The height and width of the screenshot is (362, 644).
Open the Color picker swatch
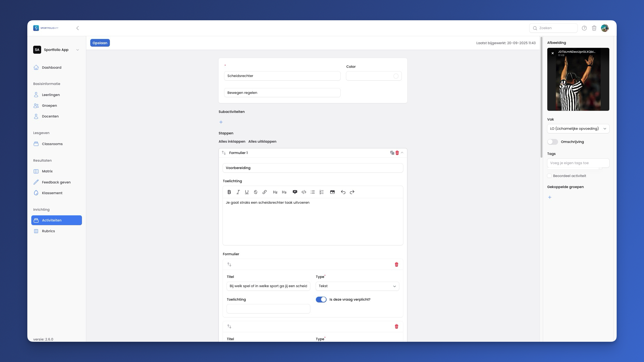pos(396,76)
